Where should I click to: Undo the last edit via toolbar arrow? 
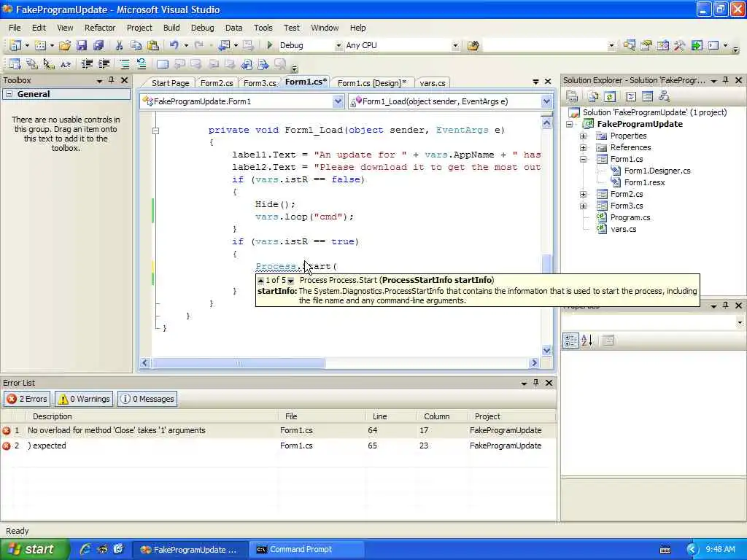pyautogui.click(x=174, y=45)
